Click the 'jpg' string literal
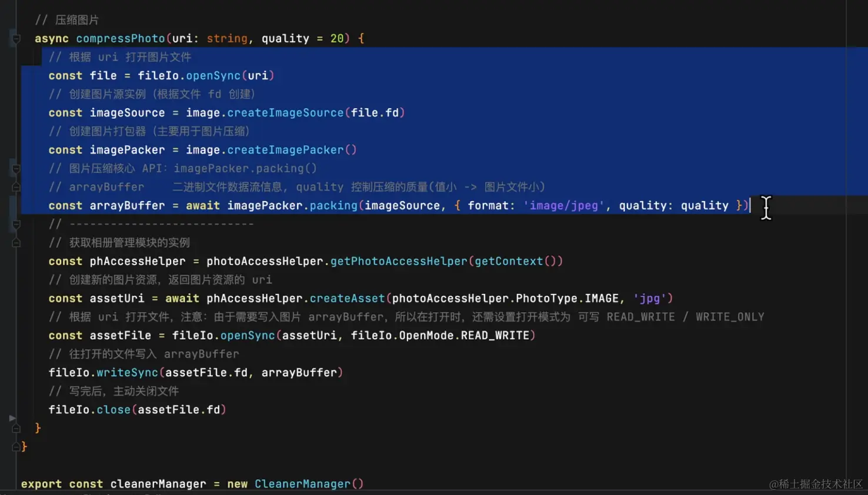This screenshot has width=868, height=495. pos(650,299)
